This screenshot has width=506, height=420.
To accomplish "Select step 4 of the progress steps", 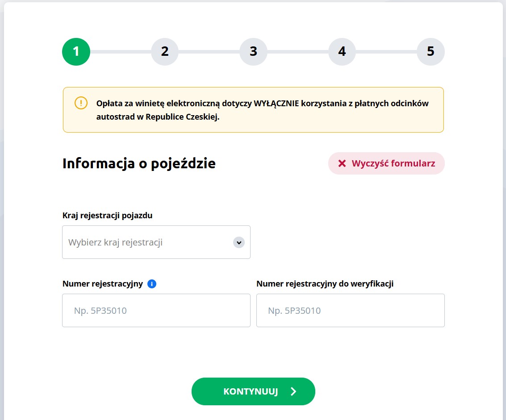I will point(342,52).
